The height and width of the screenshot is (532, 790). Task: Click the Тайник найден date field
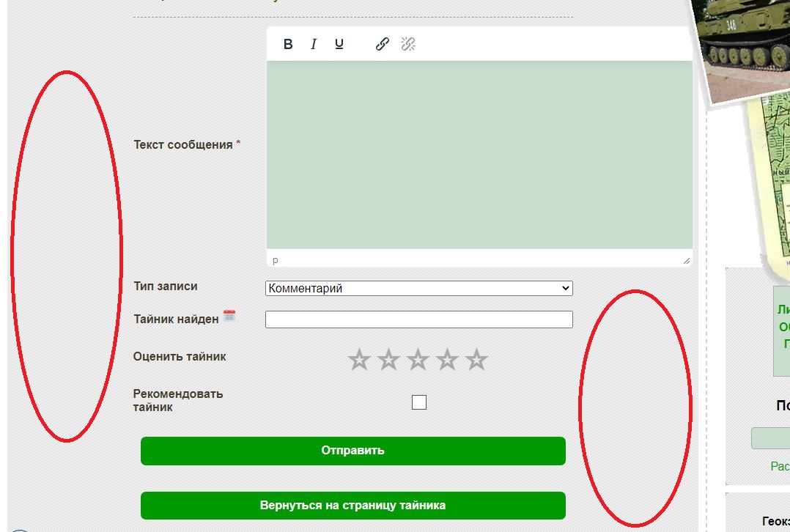point(418,319)
